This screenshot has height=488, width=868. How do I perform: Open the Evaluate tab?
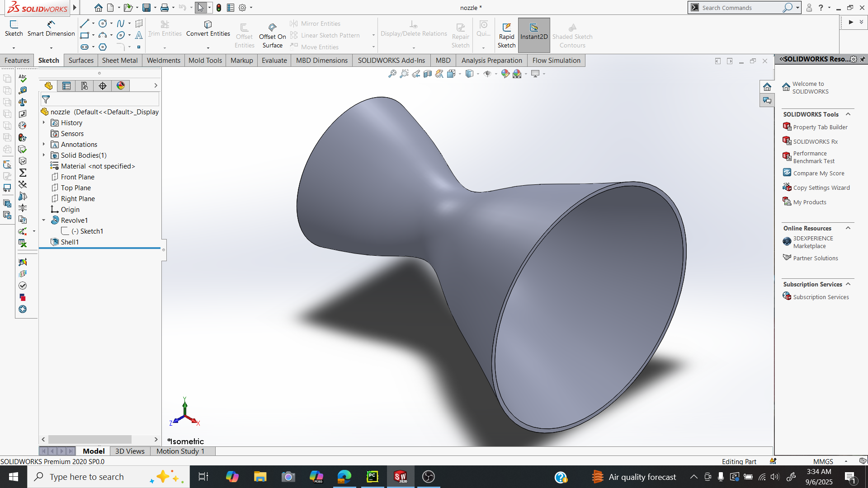pyautogui.click(x=274, y=60)
